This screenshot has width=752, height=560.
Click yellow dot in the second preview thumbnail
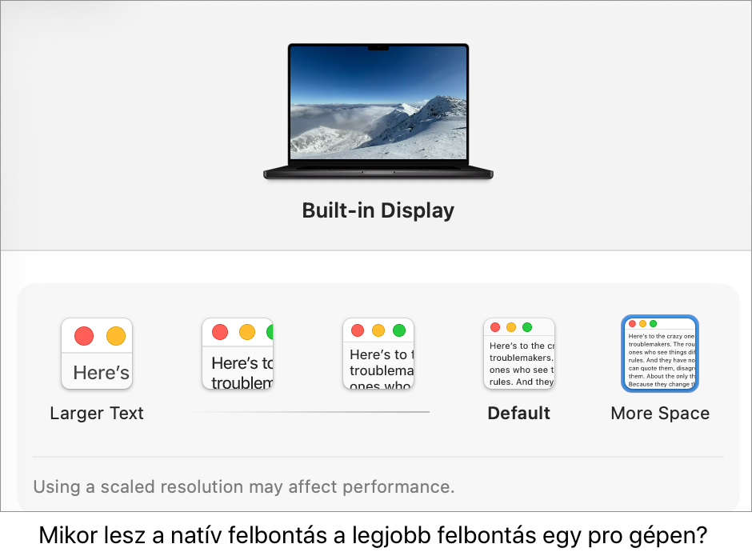(x=247, y=331)
